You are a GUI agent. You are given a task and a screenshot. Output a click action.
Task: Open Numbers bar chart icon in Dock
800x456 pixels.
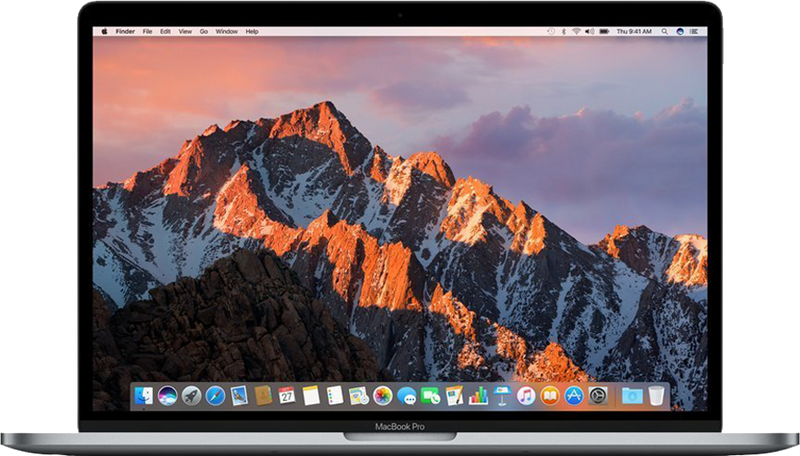point(478,395)
